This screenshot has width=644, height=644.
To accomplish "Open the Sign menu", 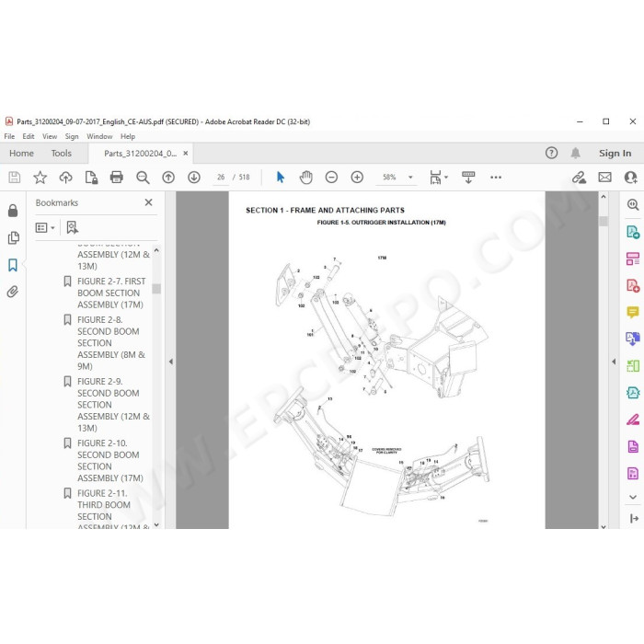I will [72, 136].
